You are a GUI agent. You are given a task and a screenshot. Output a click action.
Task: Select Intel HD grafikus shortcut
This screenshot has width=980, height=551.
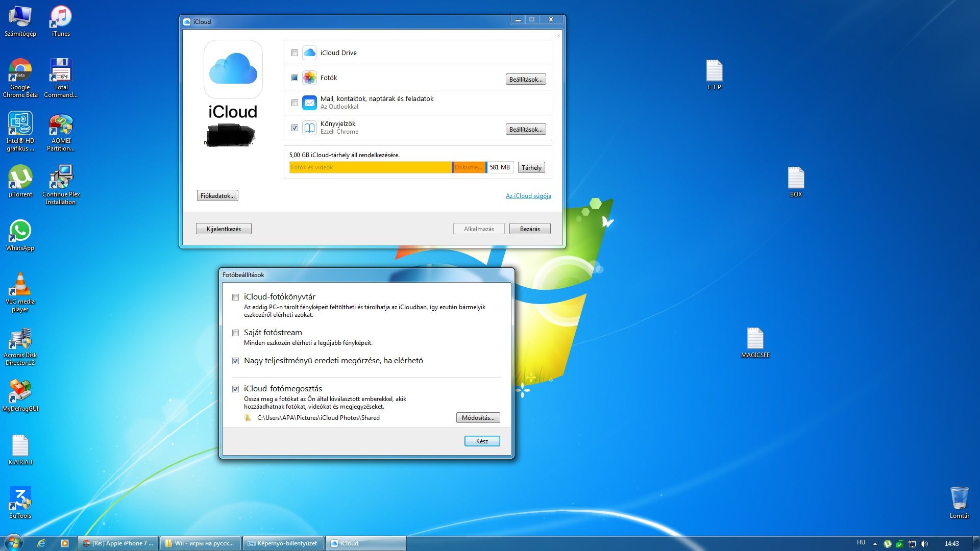pyautogui.click(x=20, y=131)
